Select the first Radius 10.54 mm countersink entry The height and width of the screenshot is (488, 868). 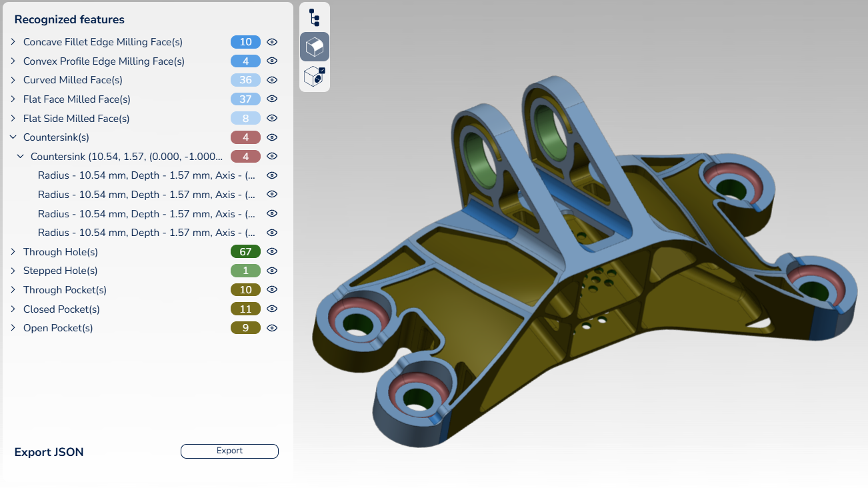pos(147,176)
